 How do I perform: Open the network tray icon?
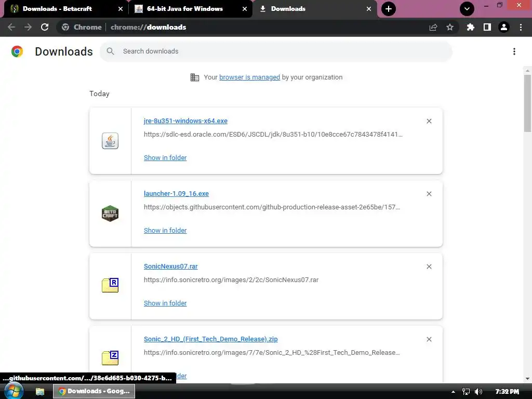pos(466,392)
